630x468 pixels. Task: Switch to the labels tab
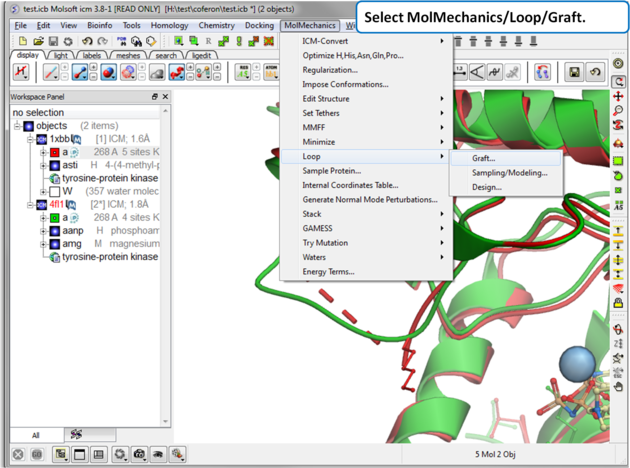[x=92, y=56]
